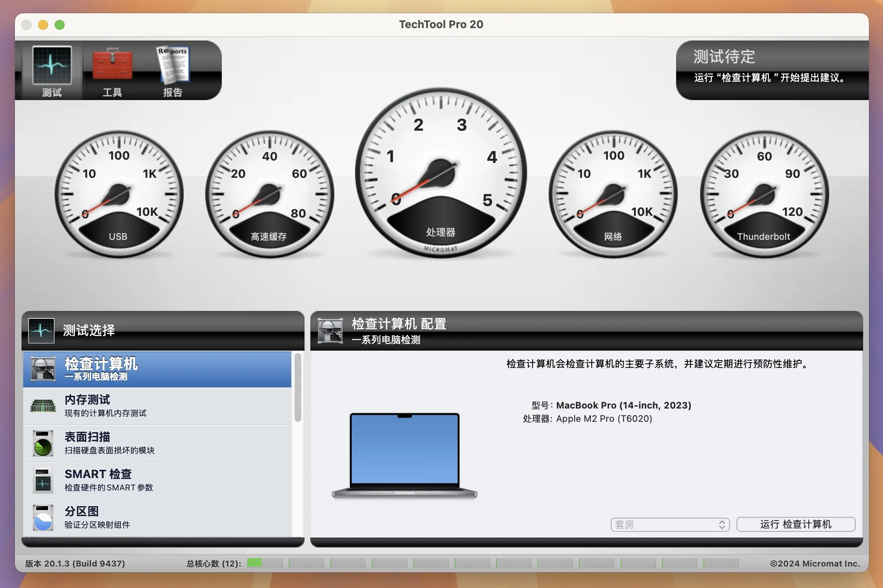This screenshot has height=588, width=883.
Task: Click the 表面扫描 radar disk icon
Action: [x=43, y=443]
